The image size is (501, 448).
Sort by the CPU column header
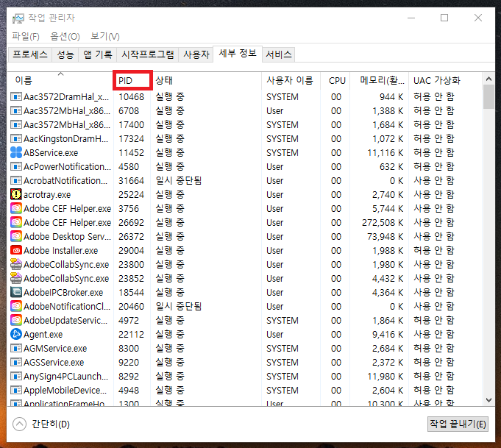(335, 80)
